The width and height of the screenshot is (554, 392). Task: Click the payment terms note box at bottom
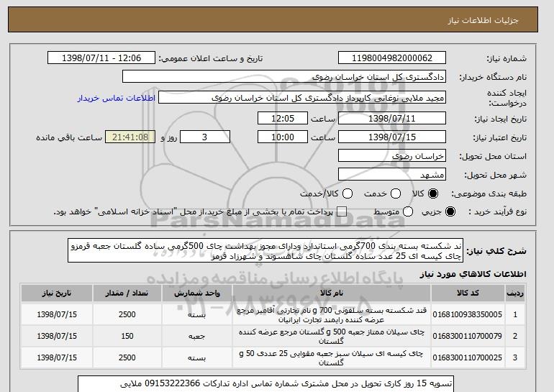point(265,384)
